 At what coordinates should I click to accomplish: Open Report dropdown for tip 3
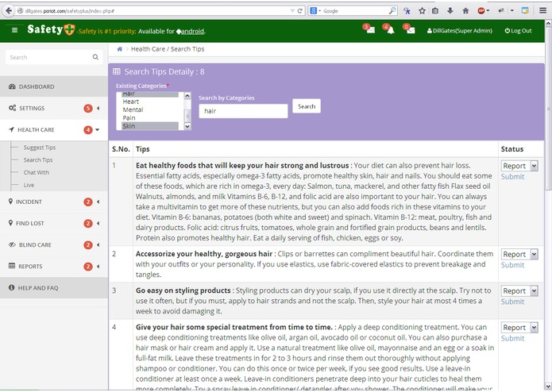coord(519,290)
